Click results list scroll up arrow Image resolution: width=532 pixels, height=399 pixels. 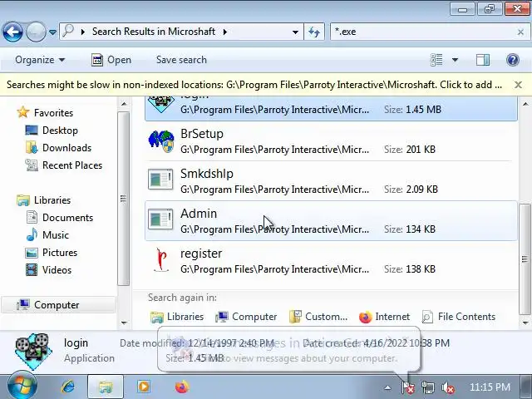point(525,103)
